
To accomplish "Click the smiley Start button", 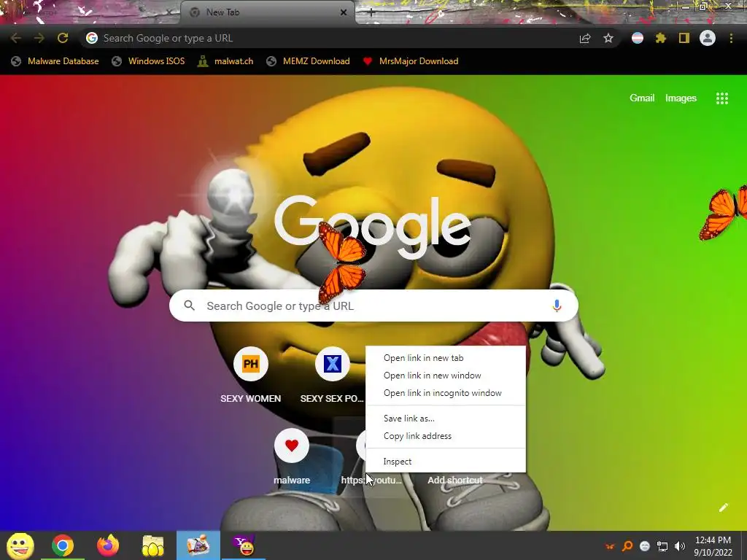I will pos(20,545).
